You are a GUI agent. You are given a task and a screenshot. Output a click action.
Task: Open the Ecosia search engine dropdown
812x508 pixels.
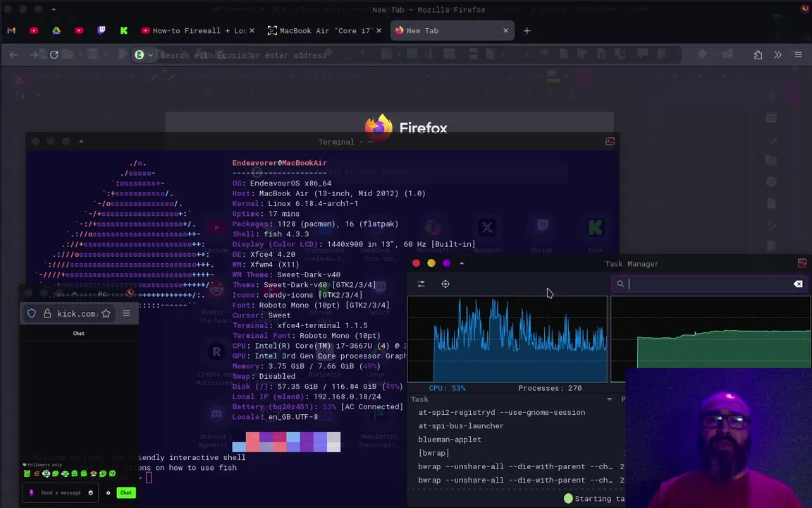[x=144, y=55]
